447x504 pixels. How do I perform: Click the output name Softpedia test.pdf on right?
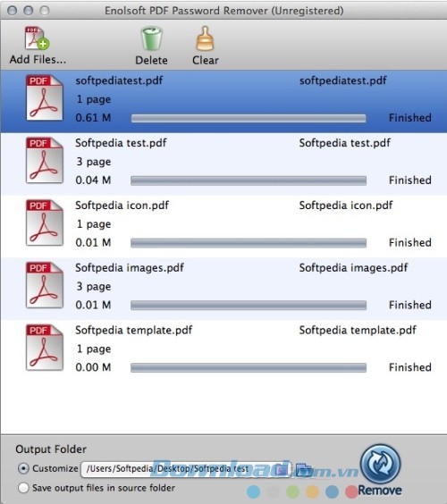[345, 143]
